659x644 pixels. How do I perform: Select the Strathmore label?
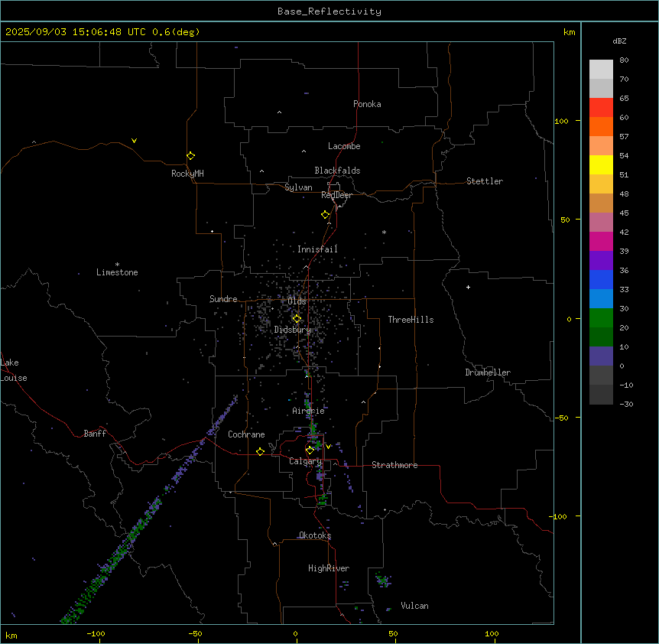pyautogui.click(x=394, y=465)
